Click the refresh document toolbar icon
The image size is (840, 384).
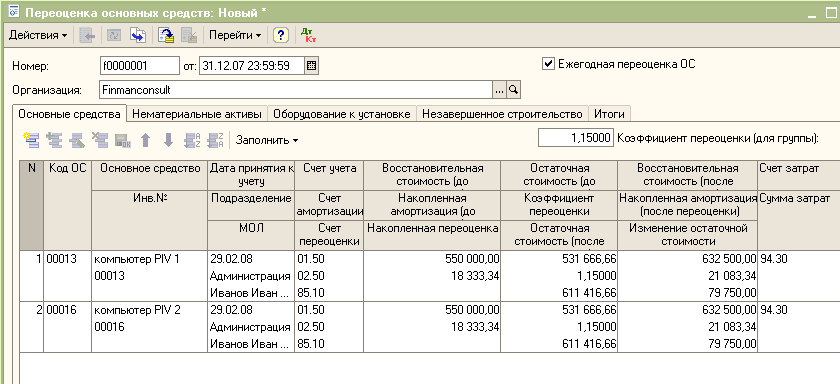coord(115,35)
